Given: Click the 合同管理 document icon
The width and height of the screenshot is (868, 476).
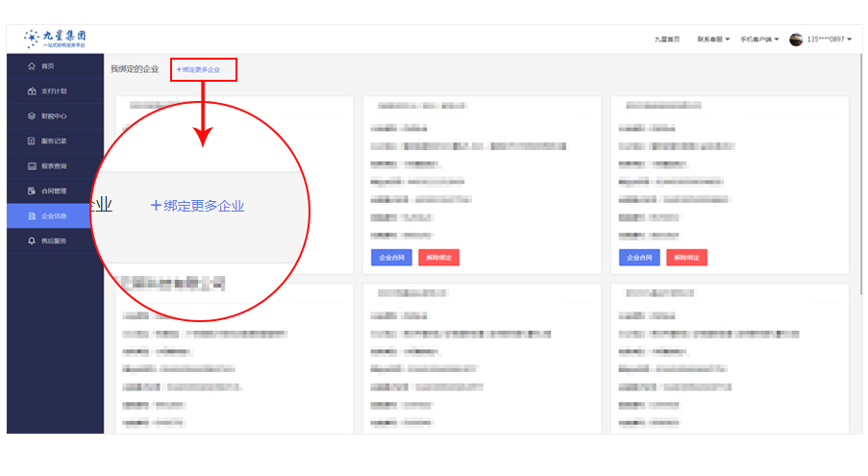Looking at the screenshot, I should (x=32, y=191).
